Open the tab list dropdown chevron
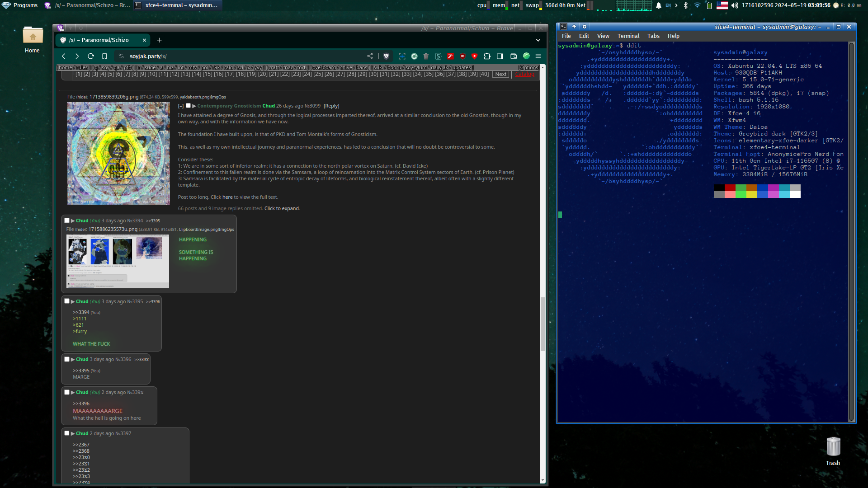This screenshot has width=868, height=488. click(538, 40)
